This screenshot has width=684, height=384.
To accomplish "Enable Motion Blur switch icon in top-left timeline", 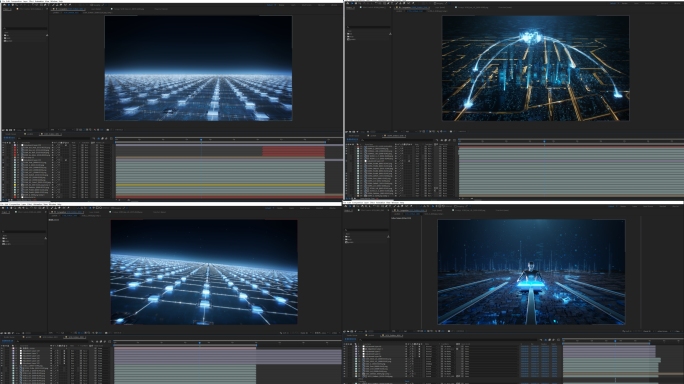I will point(106,138).
